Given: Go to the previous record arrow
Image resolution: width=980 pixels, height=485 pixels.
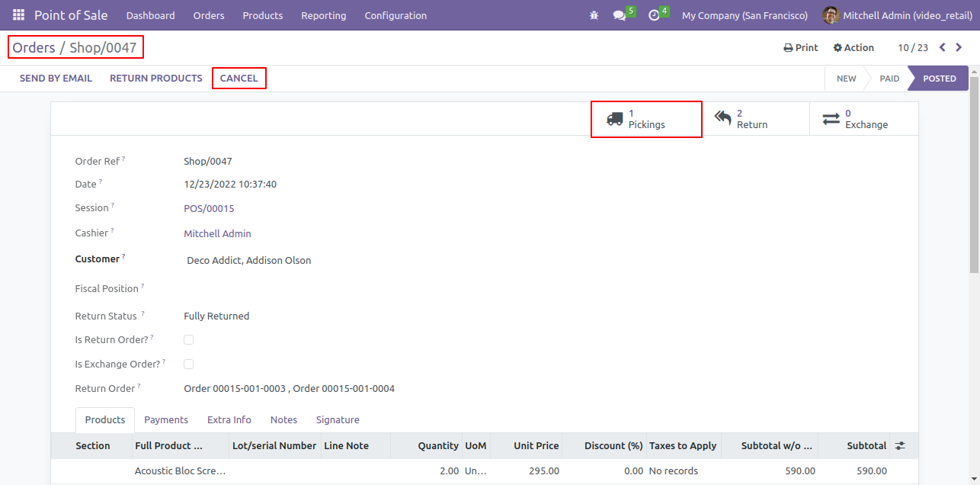Looking at the screenshot, I should click(943, 47).
